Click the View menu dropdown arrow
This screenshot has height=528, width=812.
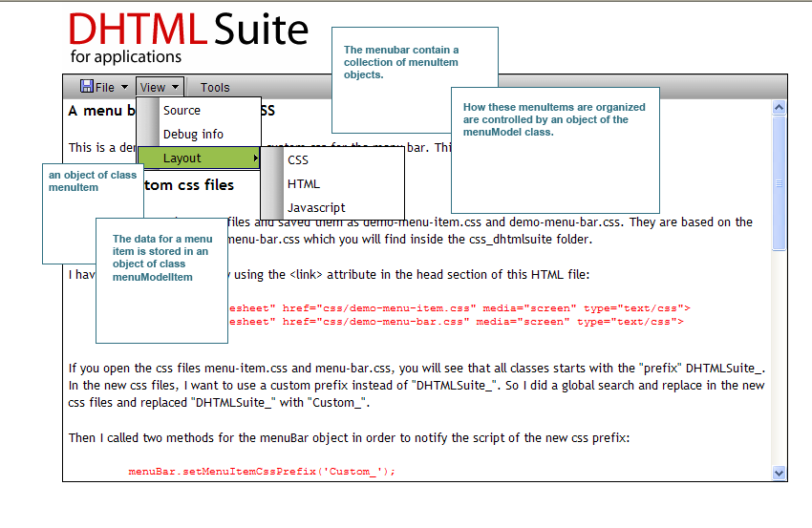(x=176, y=87)
